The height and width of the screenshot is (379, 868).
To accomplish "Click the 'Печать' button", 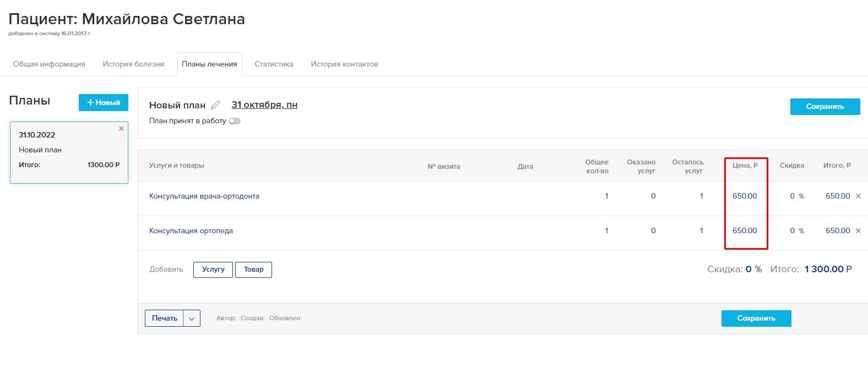I will pyautogui.click(x=164, y=318).
